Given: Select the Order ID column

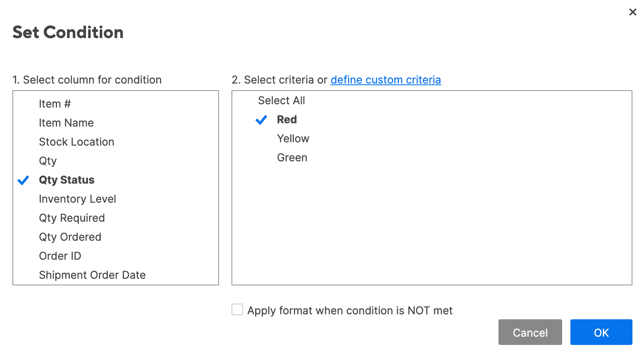Looking at the screenshot, I should [60, 256].
